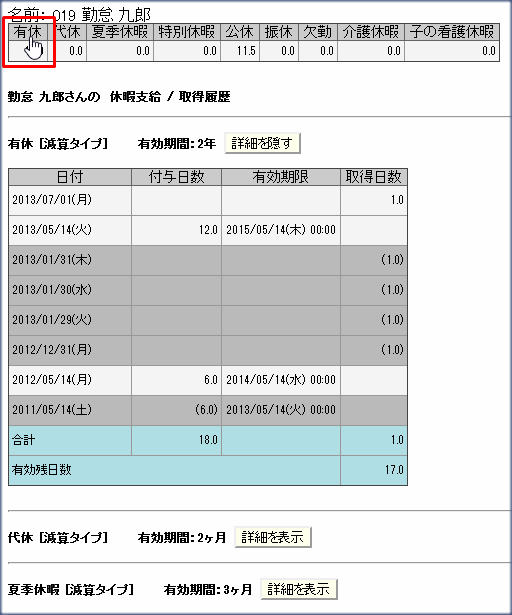Click the 公休 value 11.5 cell
The height and width of the screenshot is (615, 512).
click(x=240, y=51)
